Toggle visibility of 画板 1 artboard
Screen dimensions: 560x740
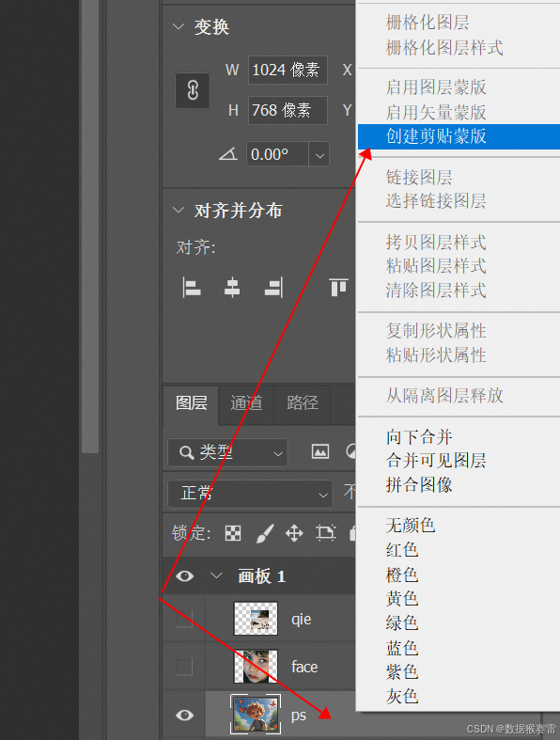[184, 575]
